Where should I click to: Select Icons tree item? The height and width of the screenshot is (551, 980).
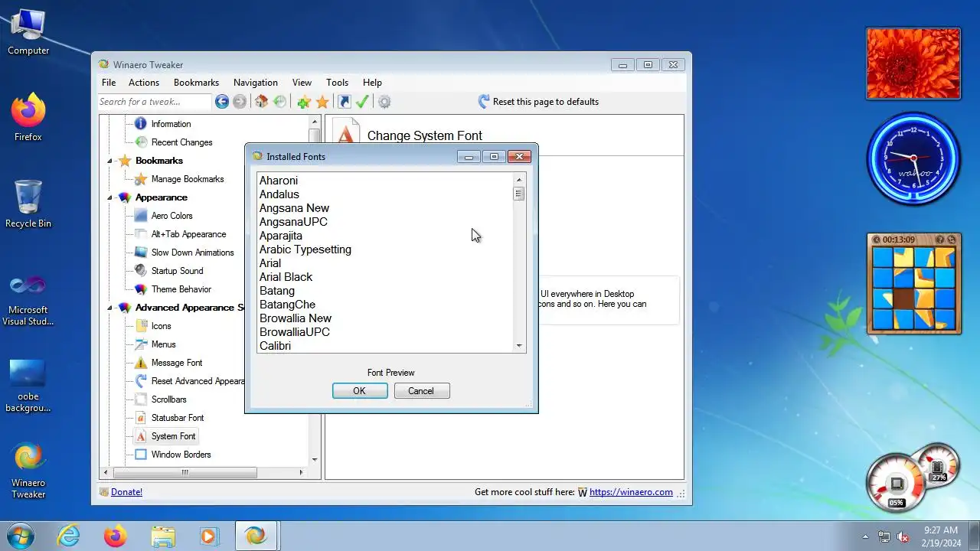[x=161, y=326]
